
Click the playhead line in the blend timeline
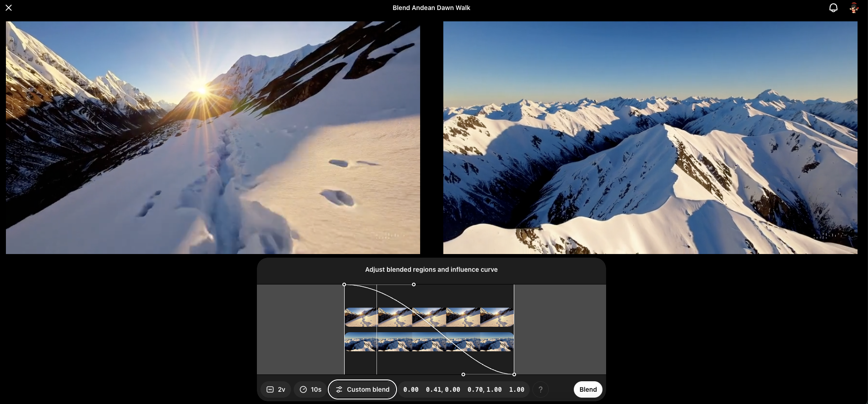(376, 329)
